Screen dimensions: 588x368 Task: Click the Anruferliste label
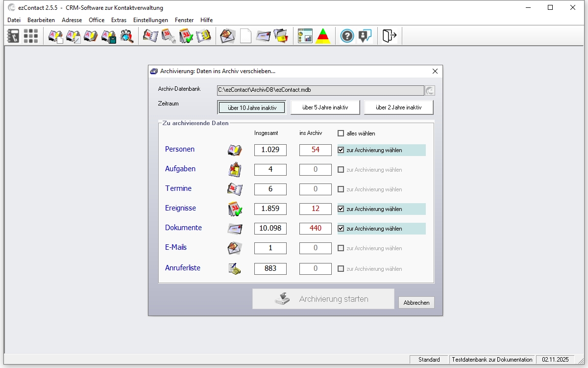coord(183,268)
